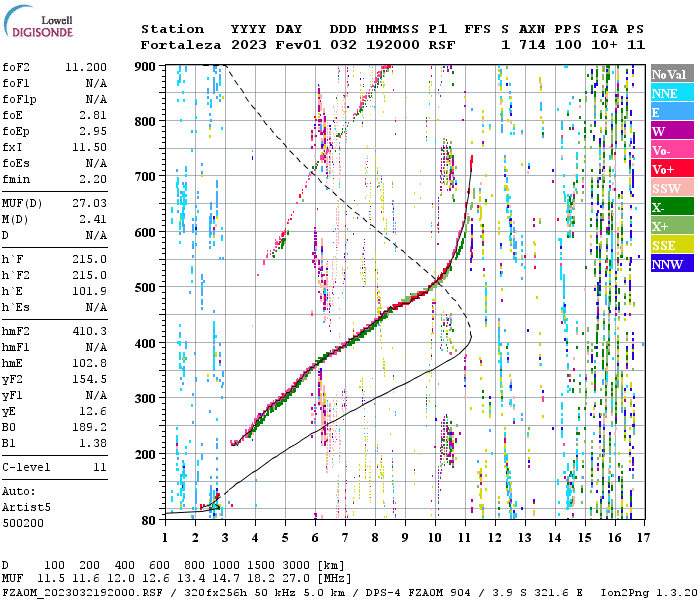The width and height of the screenshot is (700, 600).
Task: Select the No Val legend swatch
Action: point(672,74)
